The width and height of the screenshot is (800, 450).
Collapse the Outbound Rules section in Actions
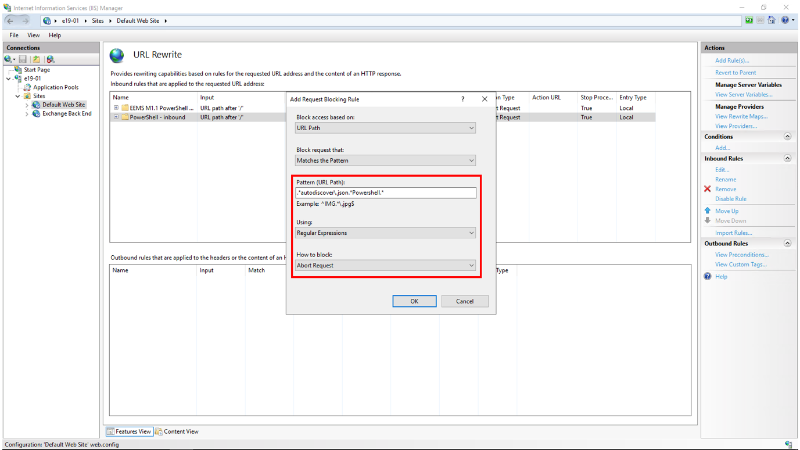click(788, 243)
